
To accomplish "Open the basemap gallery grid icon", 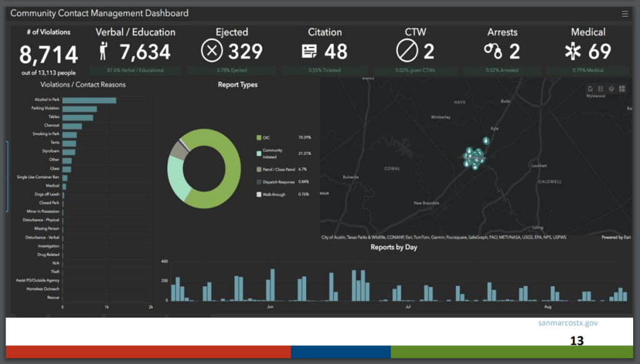I will 622,89.
